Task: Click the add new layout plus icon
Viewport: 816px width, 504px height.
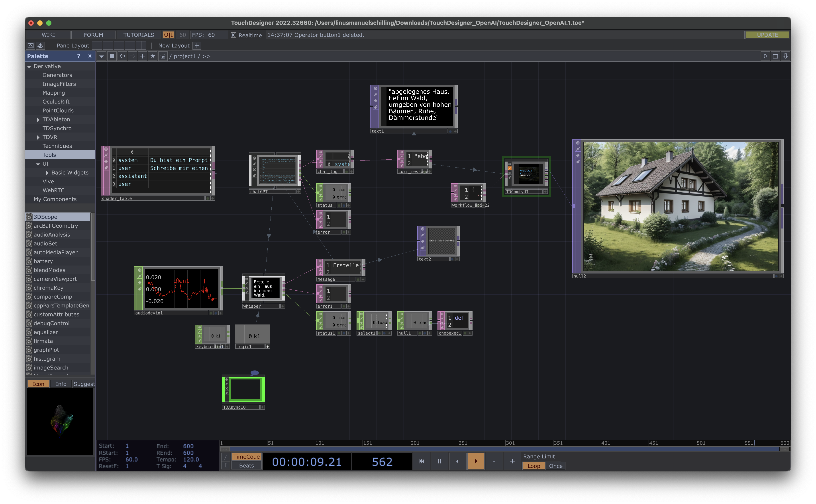Action: [197, 45]
